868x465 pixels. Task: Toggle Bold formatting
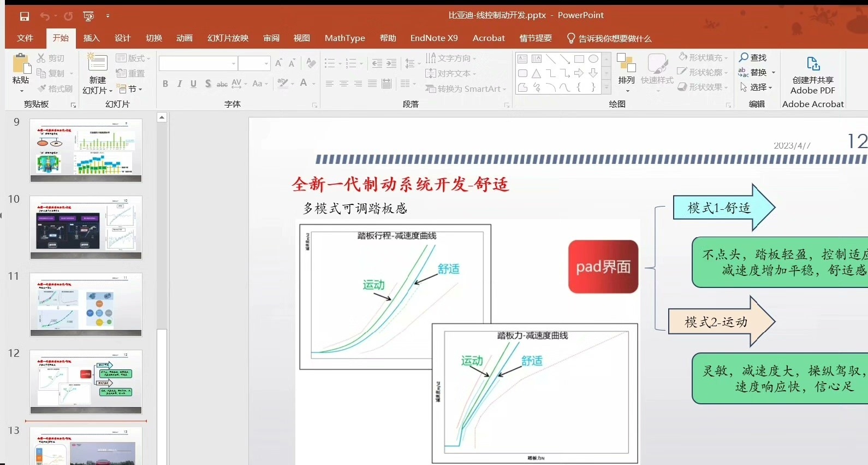tap(165, 84)
